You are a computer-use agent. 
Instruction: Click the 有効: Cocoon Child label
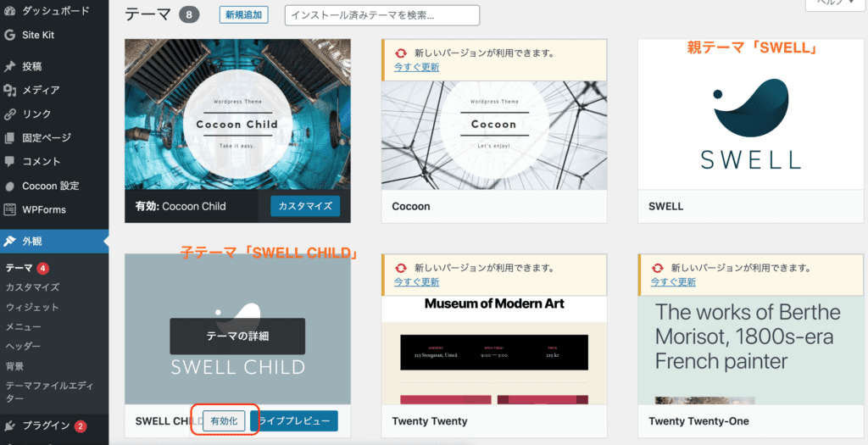(181, 207)
